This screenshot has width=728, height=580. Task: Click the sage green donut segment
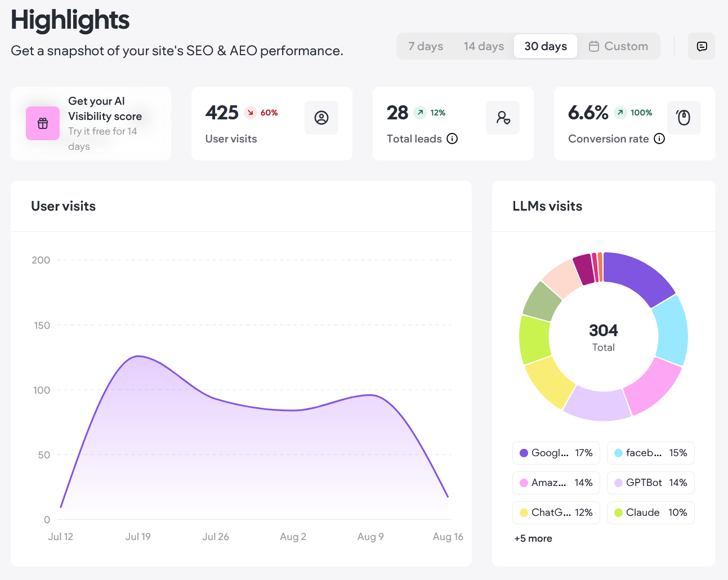pos(542,301)
